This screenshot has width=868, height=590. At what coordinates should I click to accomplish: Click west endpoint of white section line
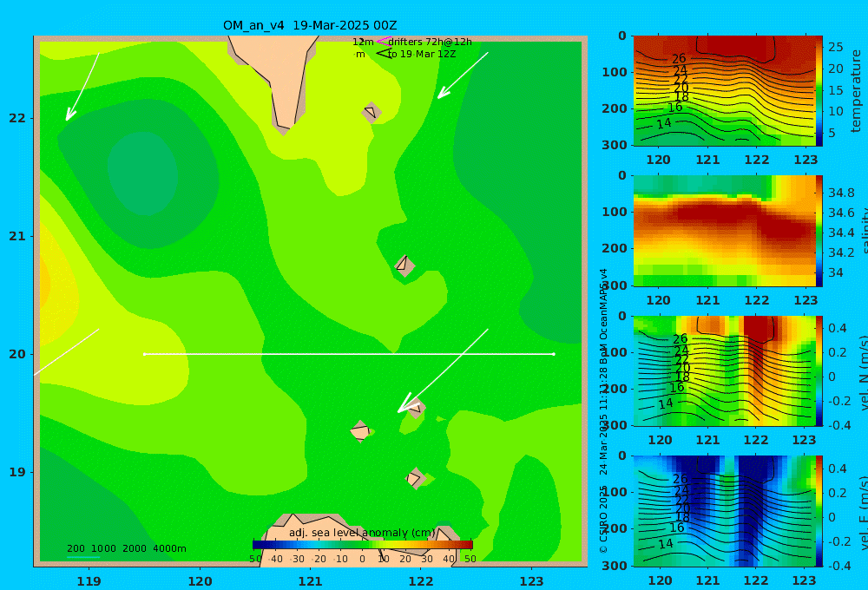coord(144,354)
